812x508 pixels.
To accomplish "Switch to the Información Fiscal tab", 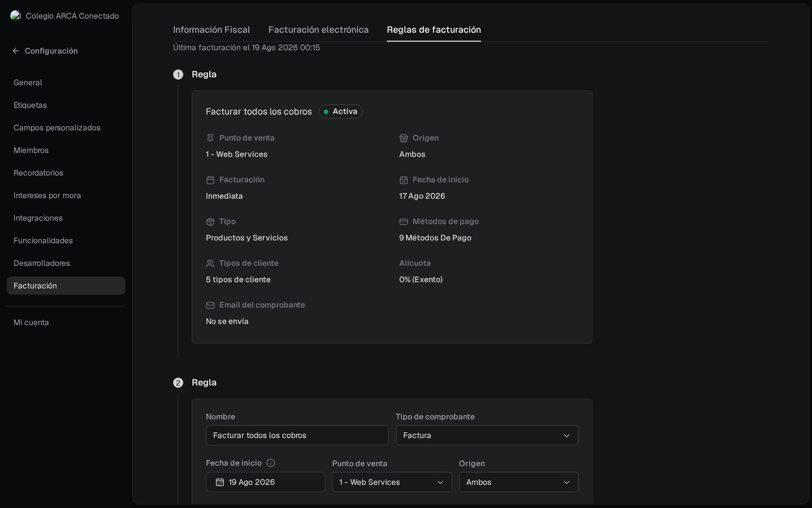I will pyautogui.click(x=211, y=29).
